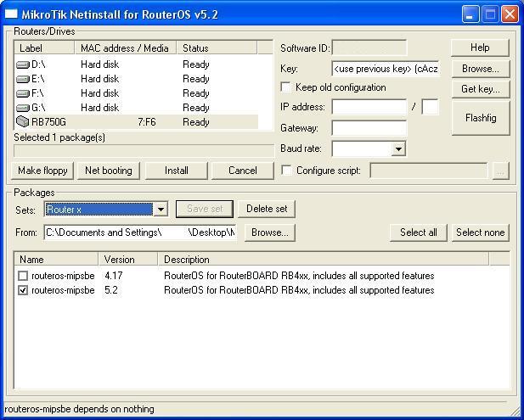
Task: Click the Make floppy button
Action: coord(42,171)
